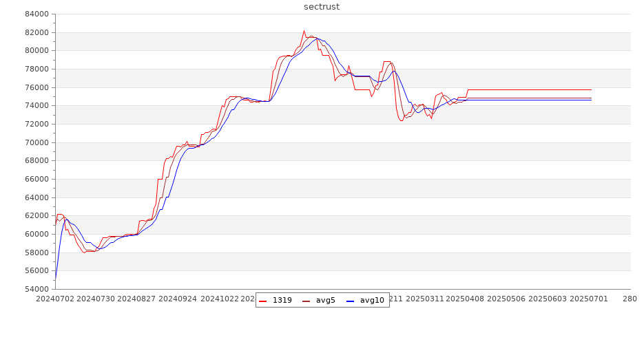Click the 70000 y-axis value label

tap(34, 142)
